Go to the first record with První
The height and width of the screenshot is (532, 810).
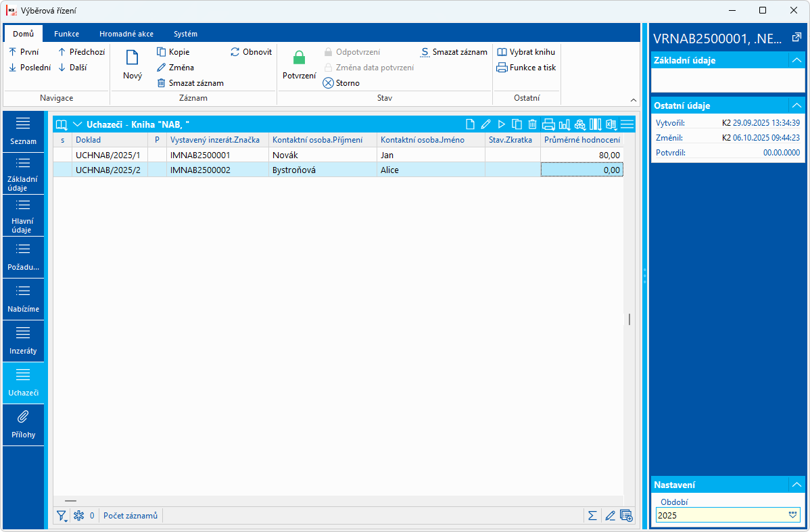24,51
